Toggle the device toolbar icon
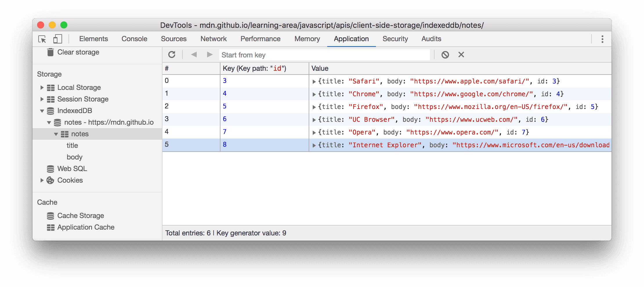The height and width of the screenshot is (287, 644). click(57, 39)
